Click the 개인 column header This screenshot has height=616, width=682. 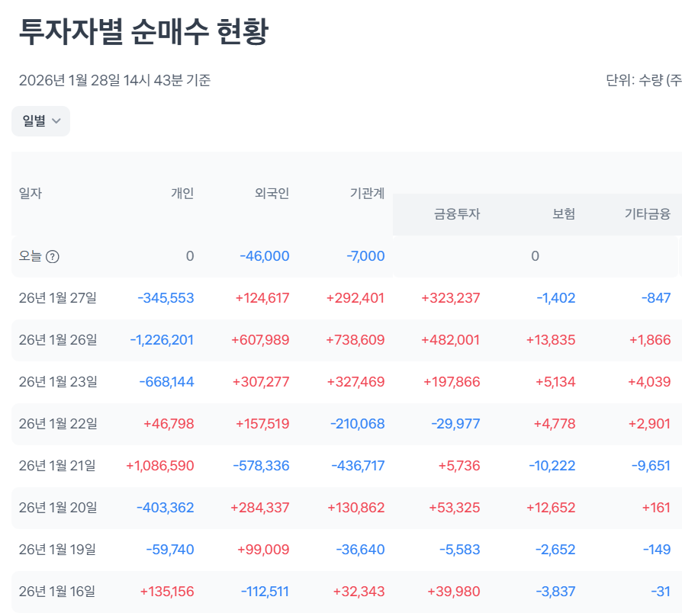point(182,194)
